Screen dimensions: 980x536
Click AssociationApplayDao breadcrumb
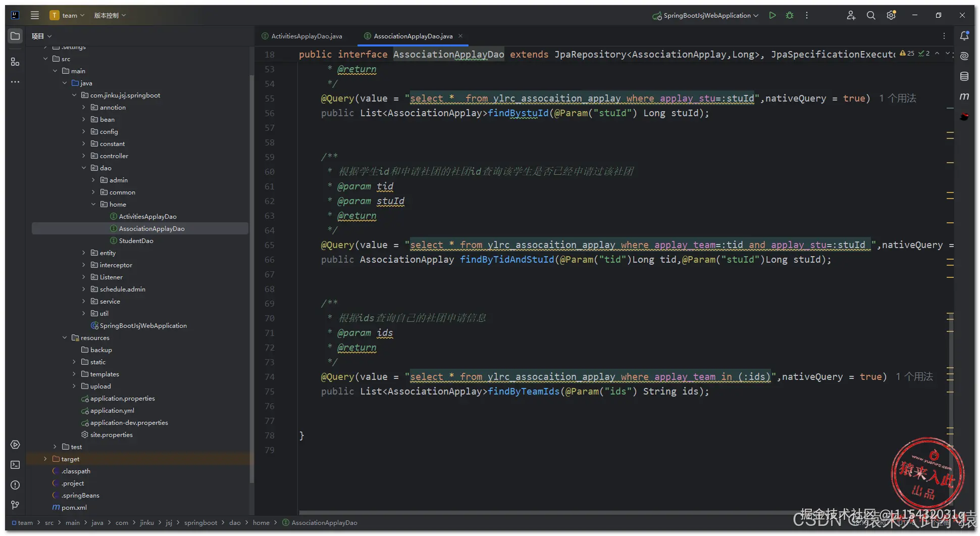coord(320,523)
